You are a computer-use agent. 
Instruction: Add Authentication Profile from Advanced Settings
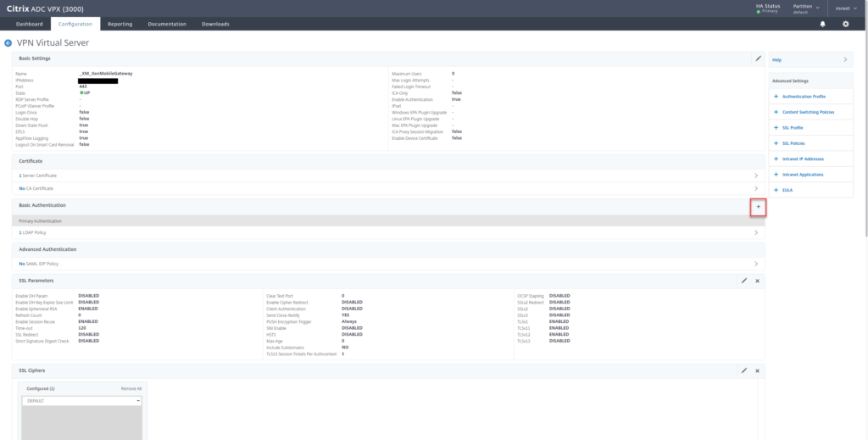tap(802, 97)
